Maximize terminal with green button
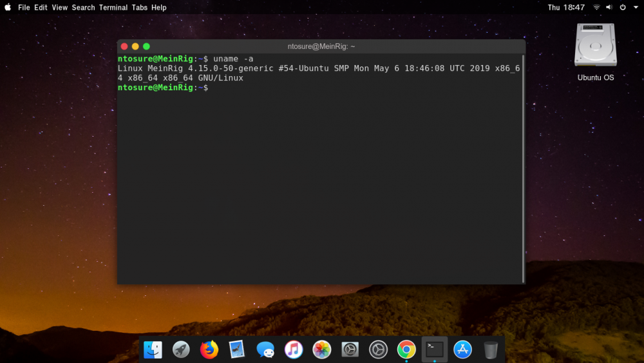Image resolution: width=644 pixels, height=363 pixels. point(146,46)
